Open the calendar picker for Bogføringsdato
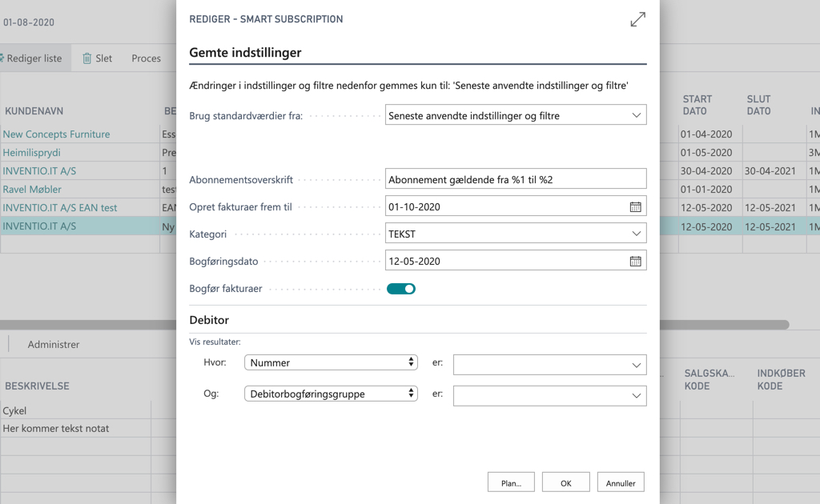820x504 pixels. (x=635, y=261)
